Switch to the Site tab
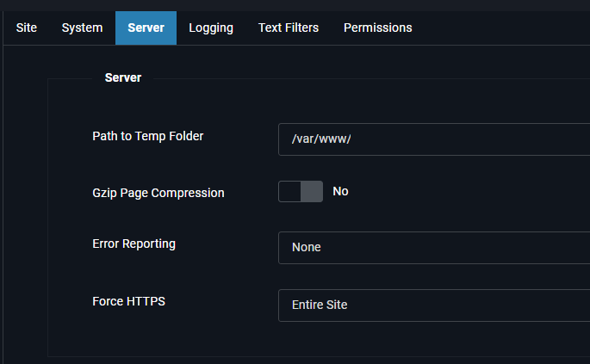Image resolution: width=590 pixels, height=364 pixels. click(x=27, y=28)
